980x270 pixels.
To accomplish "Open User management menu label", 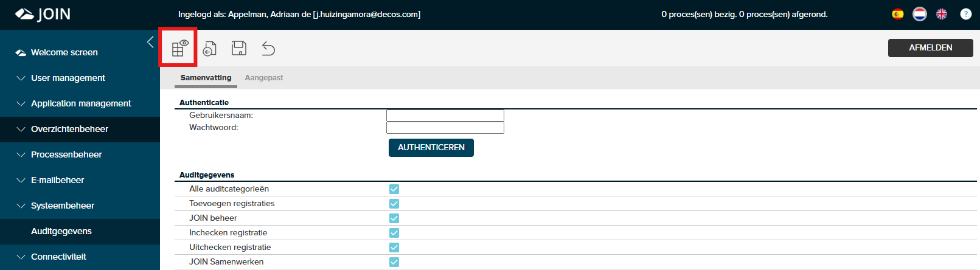I will tap(68, 78).
